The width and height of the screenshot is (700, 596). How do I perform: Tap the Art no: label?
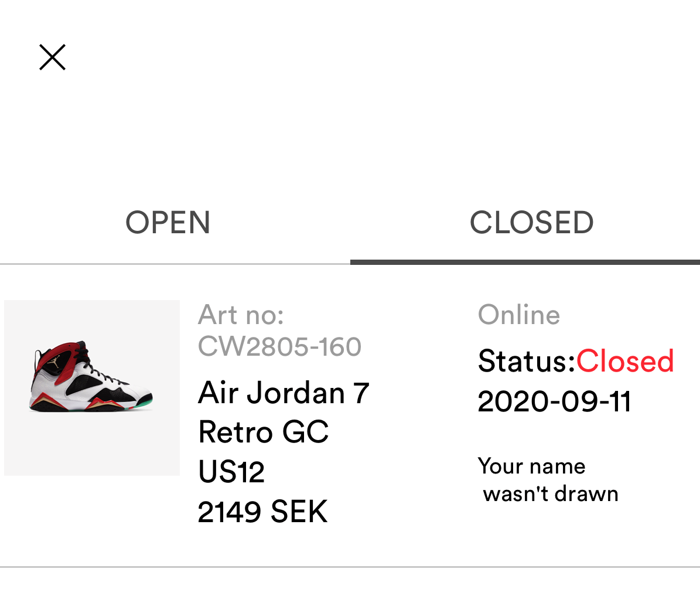241,315
